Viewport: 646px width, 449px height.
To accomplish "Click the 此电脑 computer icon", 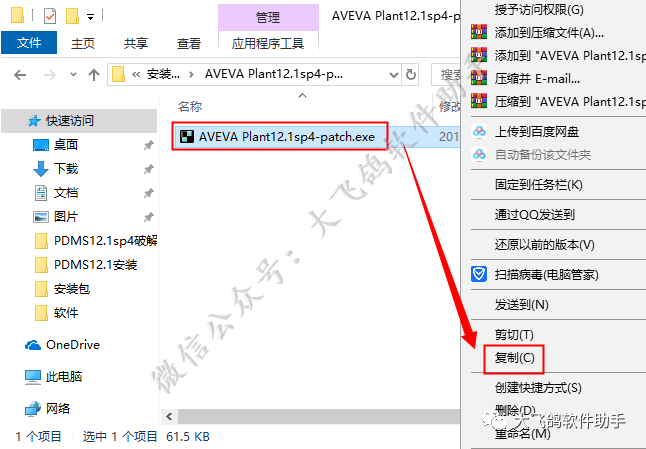I will (33, 377).
